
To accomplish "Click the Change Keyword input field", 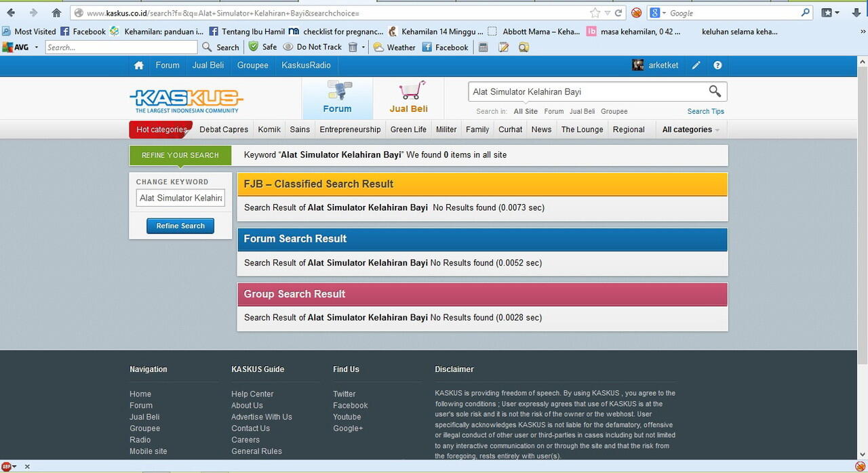I will [180, 198].
